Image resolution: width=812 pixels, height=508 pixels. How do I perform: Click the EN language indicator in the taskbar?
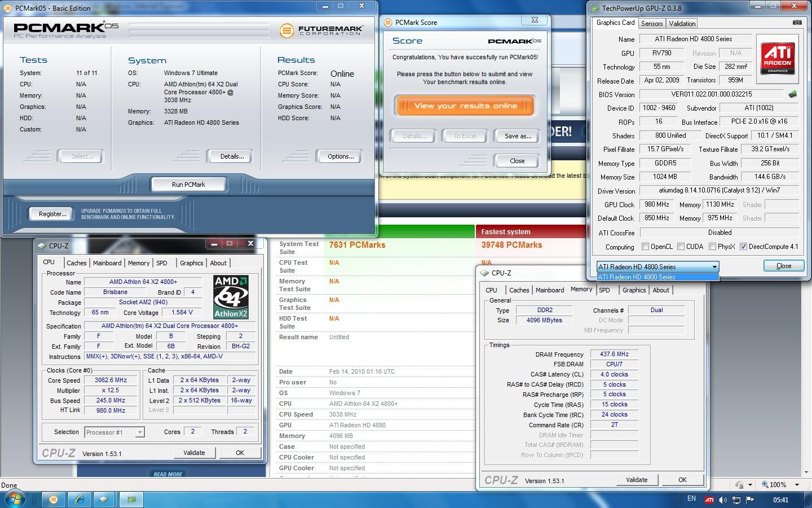pyautogui.click(x=692, y=498)
